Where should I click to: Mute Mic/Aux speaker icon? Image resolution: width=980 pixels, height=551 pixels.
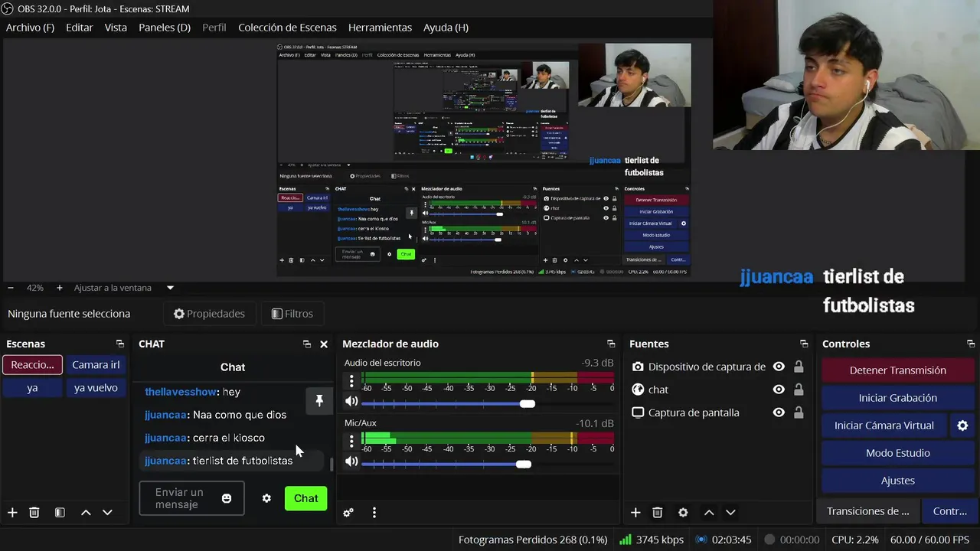[x=351, y=461]
